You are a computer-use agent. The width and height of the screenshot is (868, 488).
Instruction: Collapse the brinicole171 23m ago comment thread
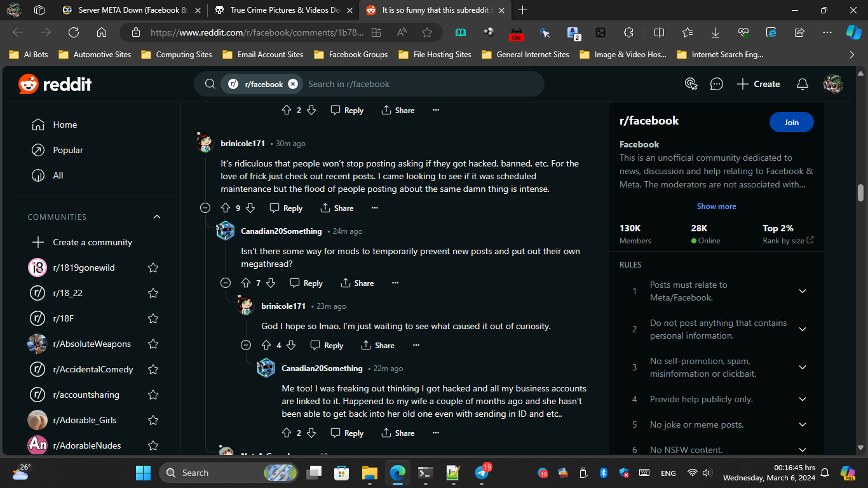[246, 345]
